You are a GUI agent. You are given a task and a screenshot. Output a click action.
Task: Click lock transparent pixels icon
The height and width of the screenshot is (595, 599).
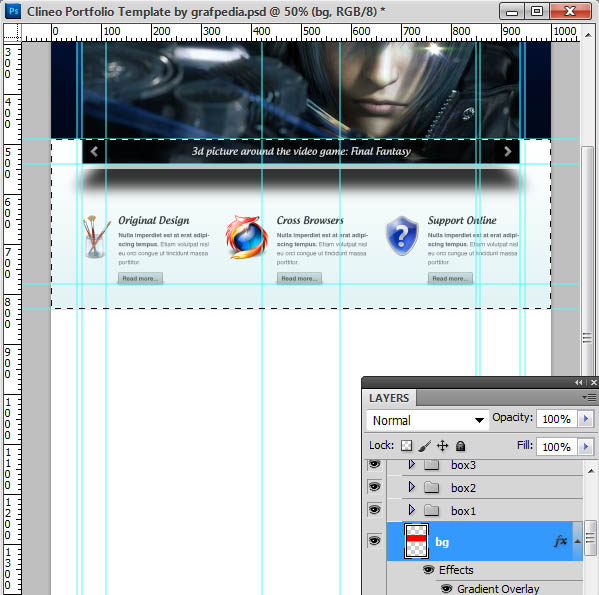click(406, 446)
